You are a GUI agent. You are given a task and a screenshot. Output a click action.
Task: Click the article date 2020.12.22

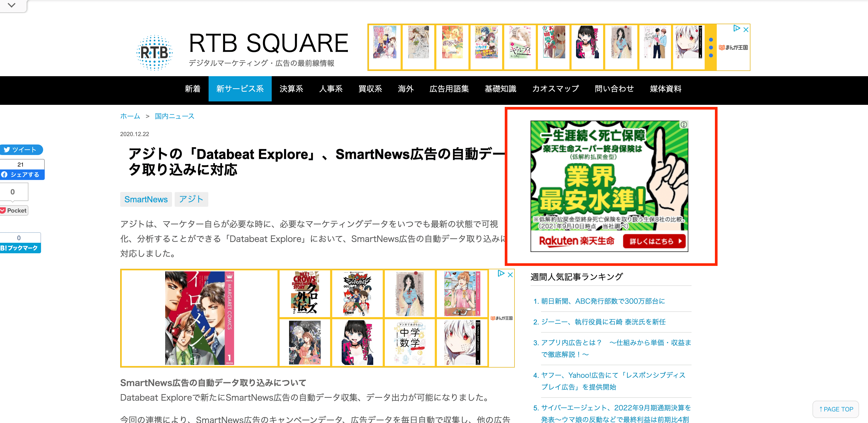(x=134, y=134)
